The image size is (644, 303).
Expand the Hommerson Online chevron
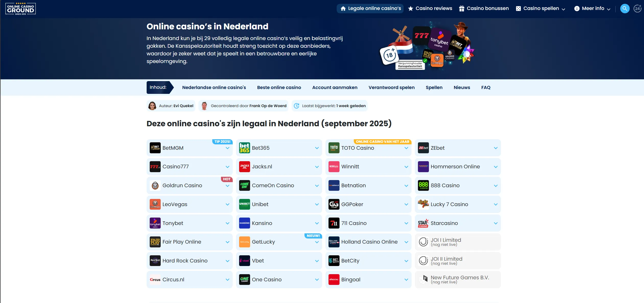496,167
